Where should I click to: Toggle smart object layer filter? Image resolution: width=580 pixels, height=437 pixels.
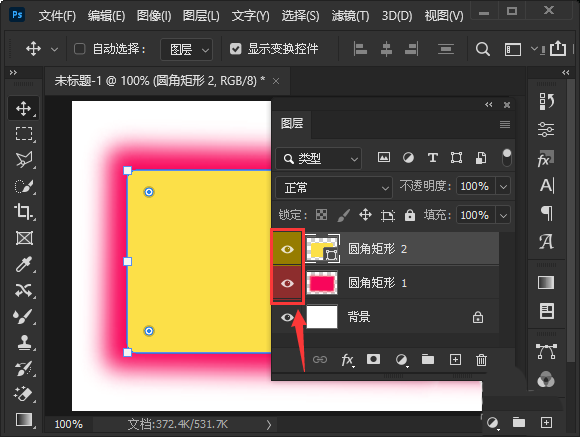click(480, 158)
